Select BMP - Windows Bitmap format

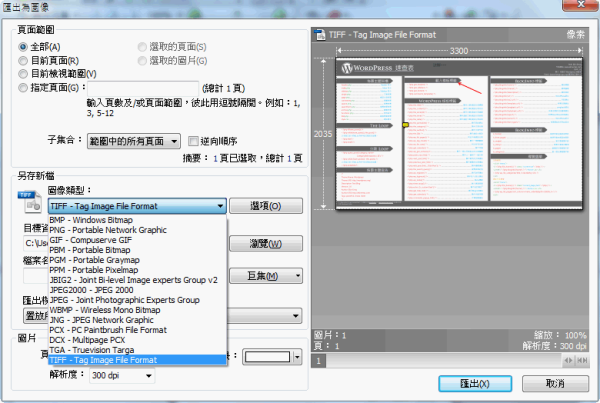pos(137,220)
